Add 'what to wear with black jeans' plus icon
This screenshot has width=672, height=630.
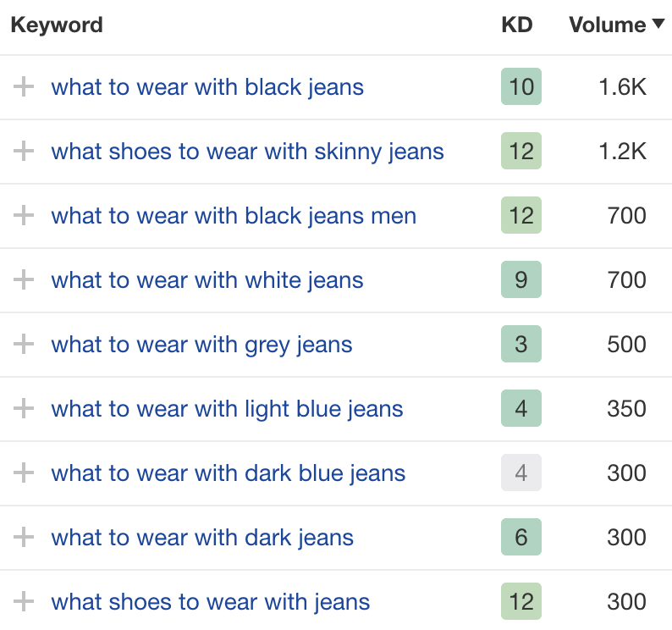24,86
